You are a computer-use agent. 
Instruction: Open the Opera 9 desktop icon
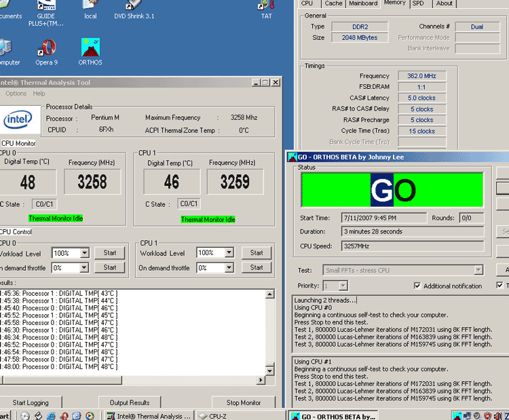tap(46, 47)
